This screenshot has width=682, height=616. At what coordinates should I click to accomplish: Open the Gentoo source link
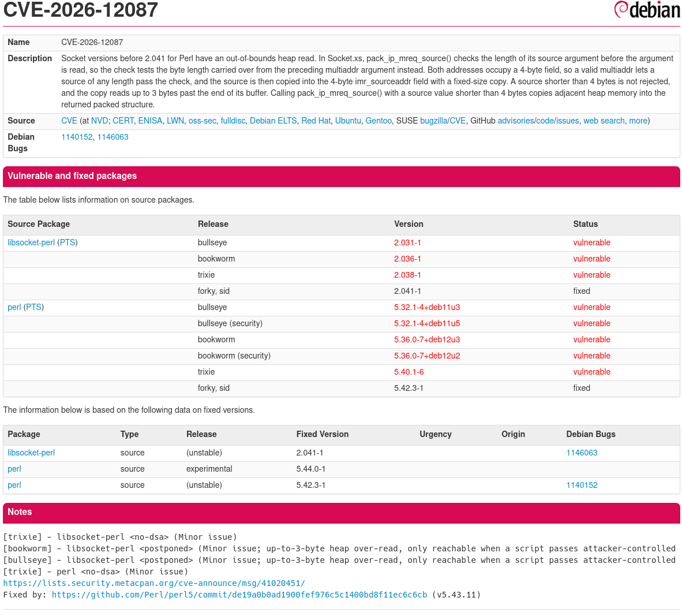pyautogui.click(x=379, y=121)
